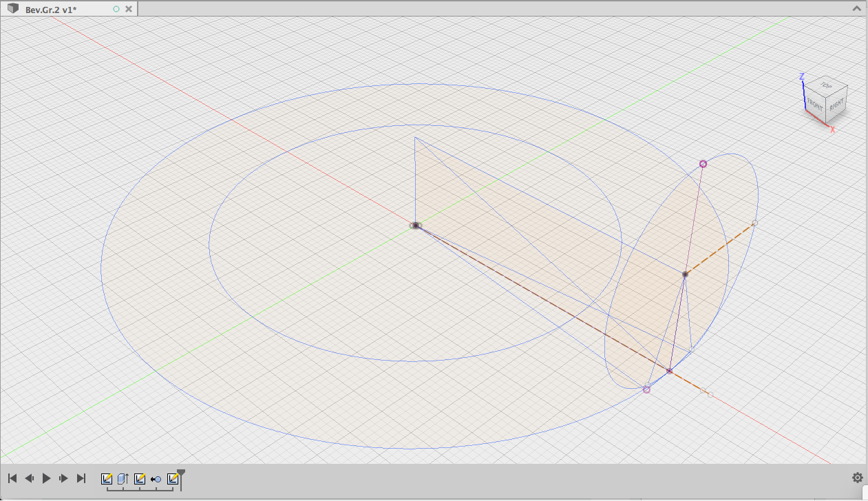868x501 pixels.
Task: Jump to the beginning of the timeline
Action: 12,478
